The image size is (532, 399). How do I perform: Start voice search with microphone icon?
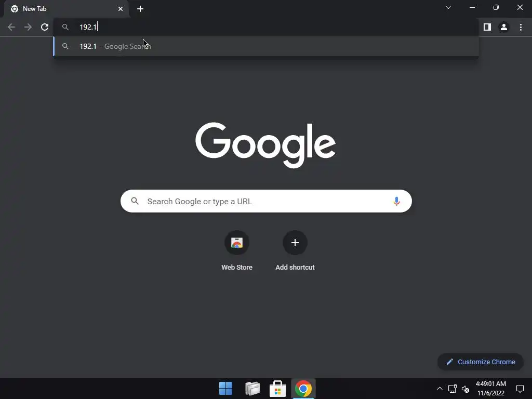point(396,201)
